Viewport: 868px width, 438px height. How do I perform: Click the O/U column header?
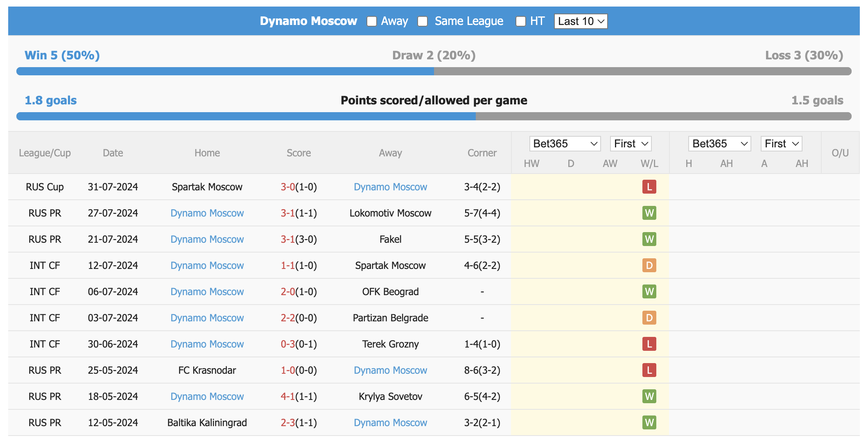840,153
